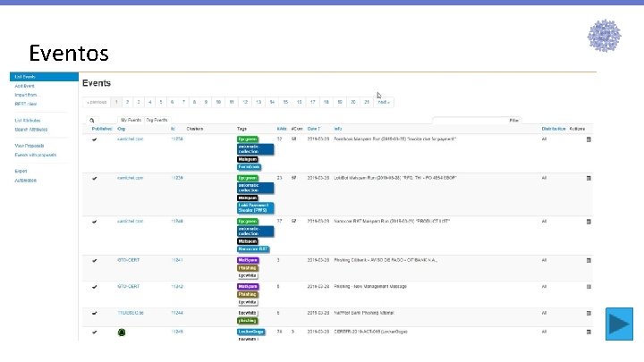Open View Proposals in the sidebar

tap(30, 146)
